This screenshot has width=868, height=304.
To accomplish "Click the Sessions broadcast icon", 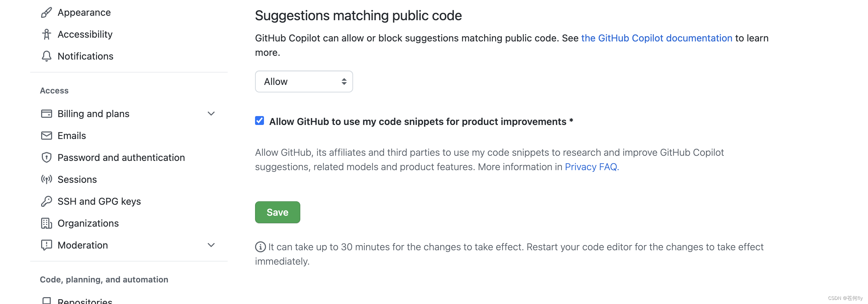I will (x=46, y=179).
